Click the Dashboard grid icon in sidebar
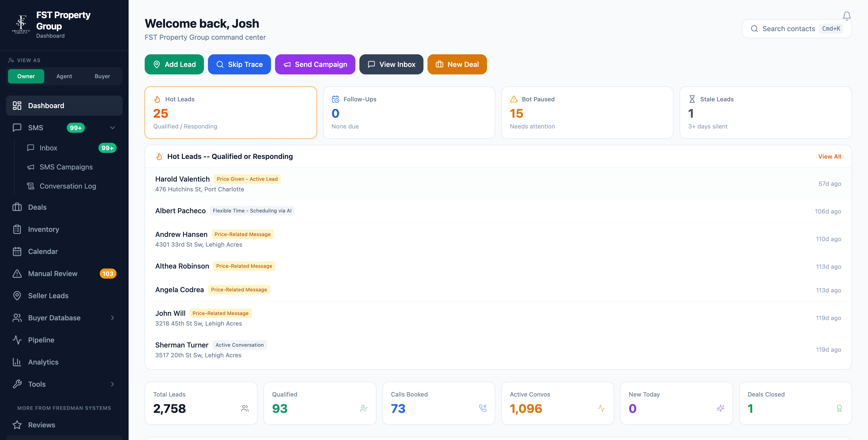The height and width of the screenshot is (440, 868). [x=17, y=106]
